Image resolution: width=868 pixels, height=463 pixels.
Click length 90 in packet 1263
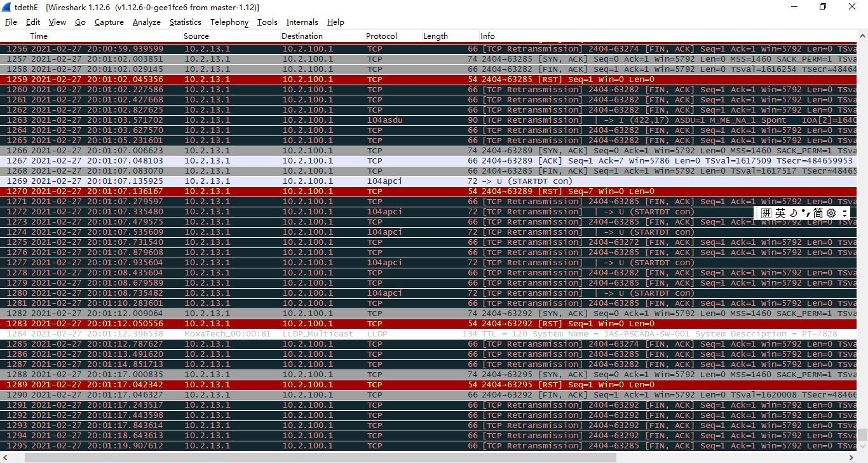tap(473, 120)
